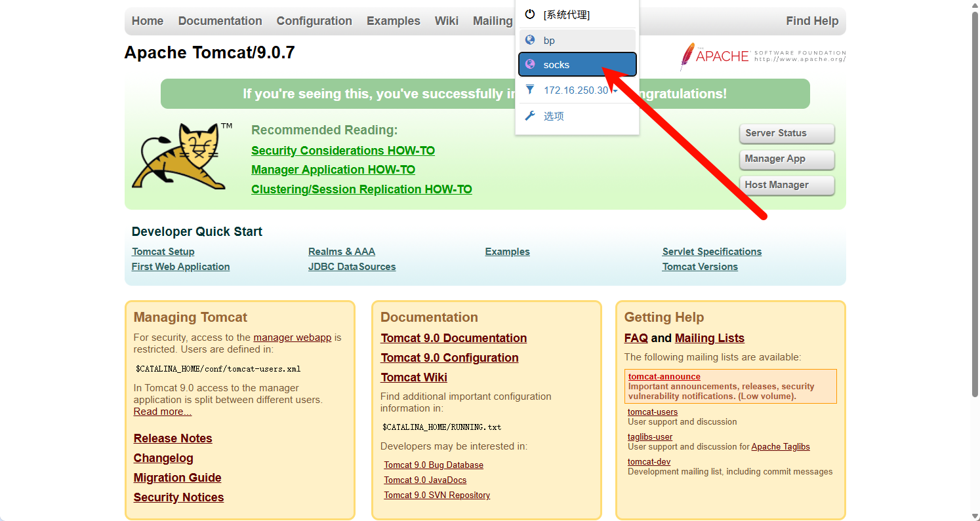Open Tomcat 9.0 SVN Repository link
The width and height of the screenshot is (980, 521).
click(437, 495)
